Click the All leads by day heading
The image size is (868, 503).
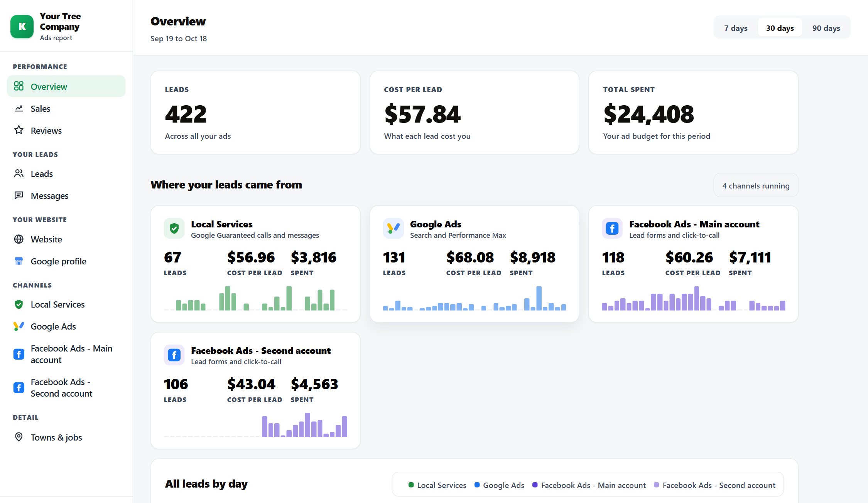[x=206, y=484]
